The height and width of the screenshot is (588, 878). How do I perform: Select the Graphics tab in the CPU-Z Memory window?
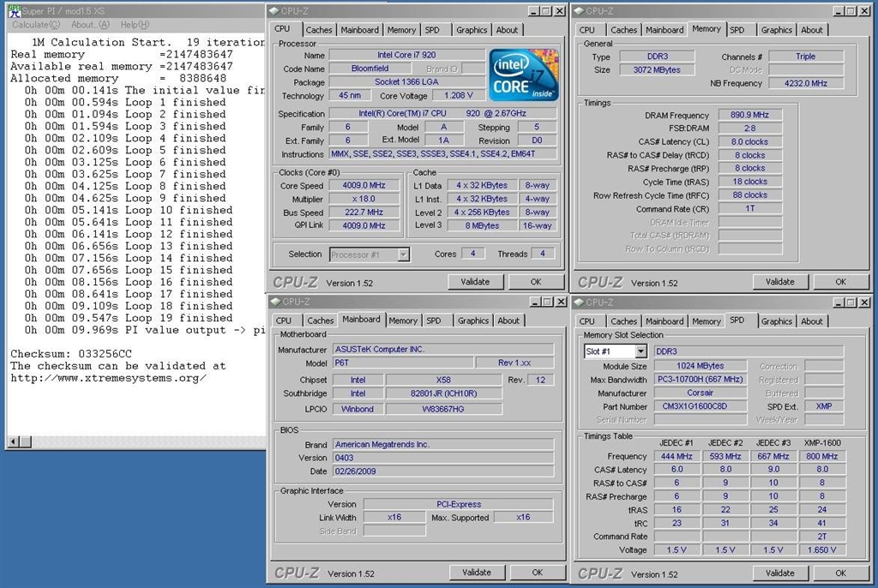coord(776,30)
